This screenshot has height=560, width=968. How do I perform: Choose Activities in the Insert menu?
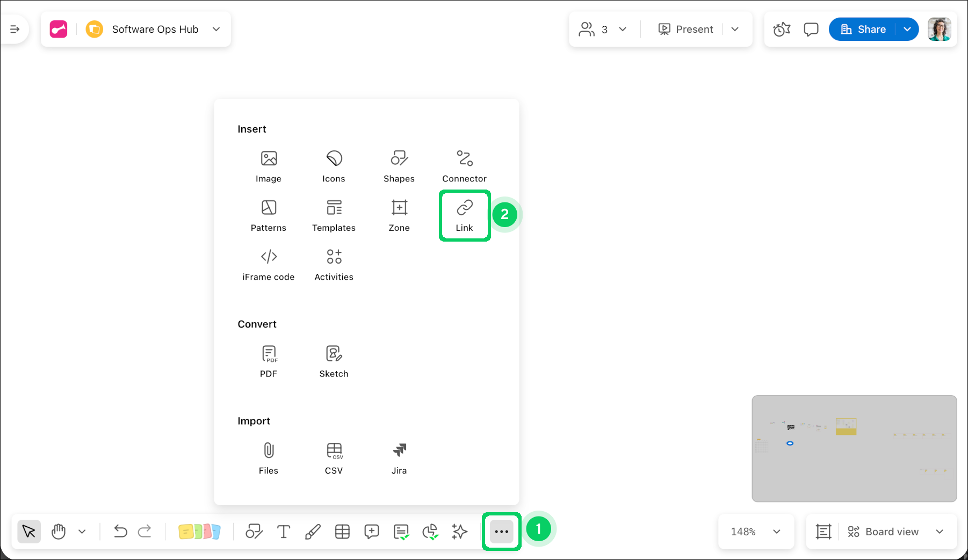point(334,265)
